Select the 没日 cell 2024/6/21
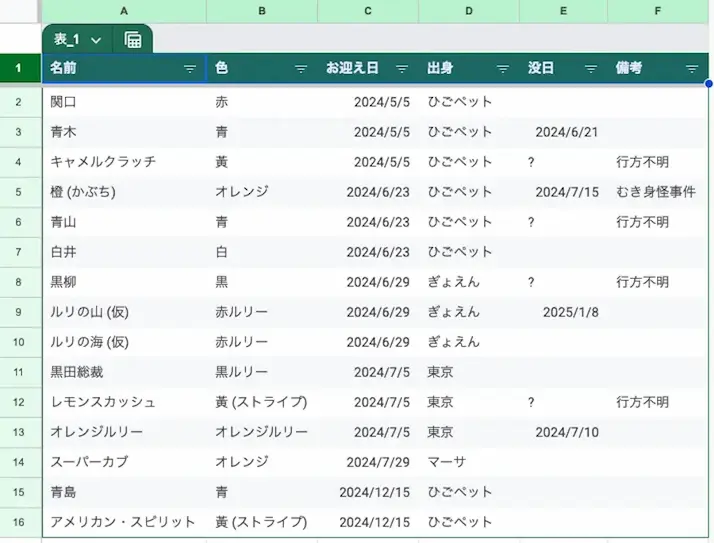 pos(563,132)
